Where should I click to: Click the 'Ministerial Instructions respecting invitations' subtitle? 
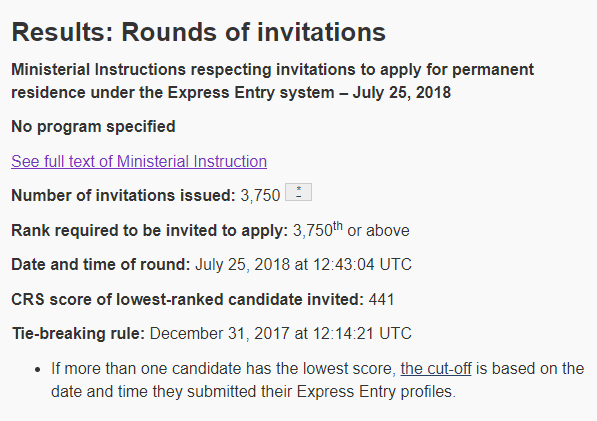coord(272,81)
